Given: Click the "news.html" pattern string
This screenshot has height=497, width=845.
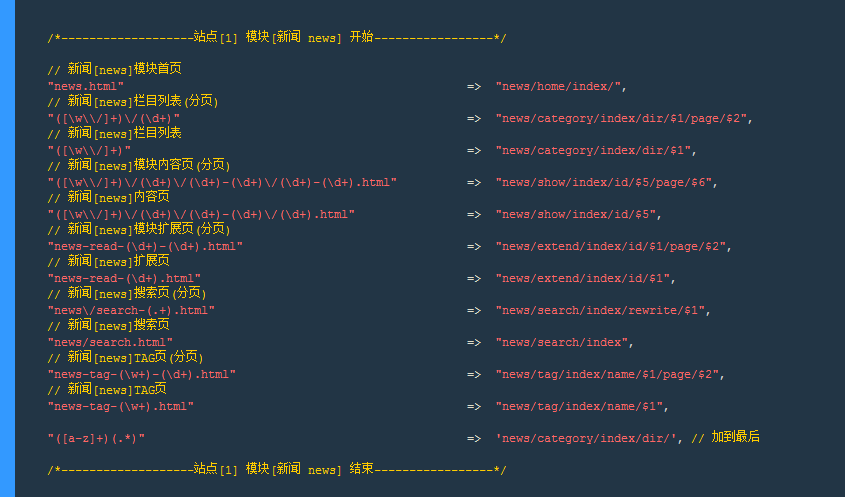Looking at the screenshot, I should click(85, 87).
